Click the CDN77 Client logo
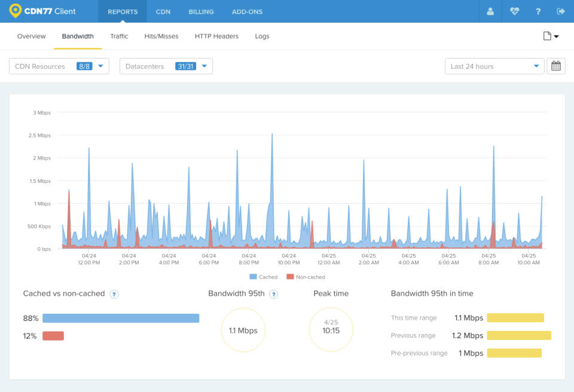574x392 pixels. coord(42,11)
